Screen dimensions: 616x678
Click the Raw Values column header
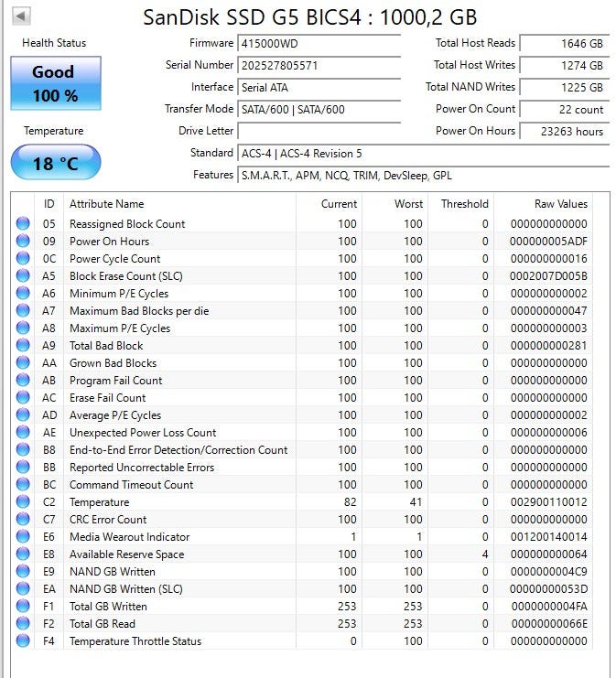click(544, 204)
